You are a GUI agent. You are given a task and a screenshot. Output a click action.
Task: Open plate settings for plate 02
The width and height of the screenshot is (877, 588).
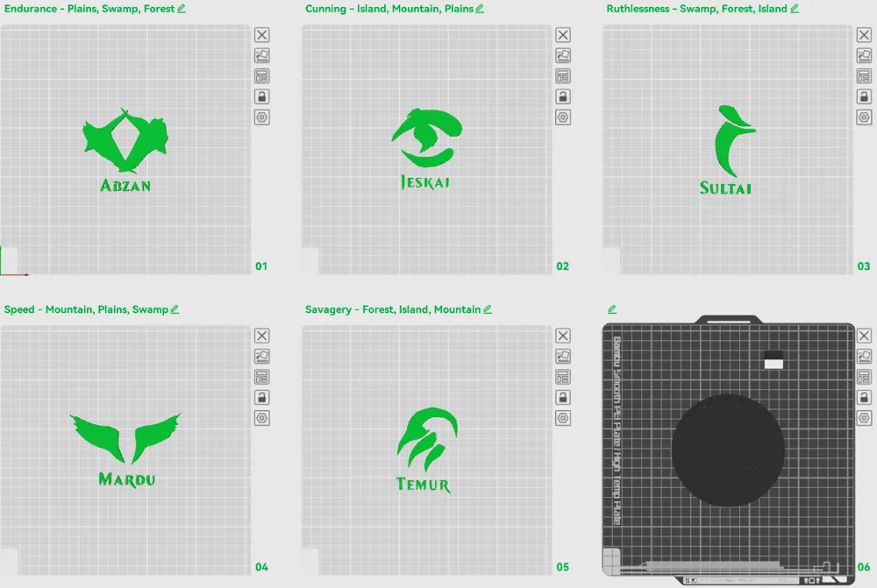563,117
